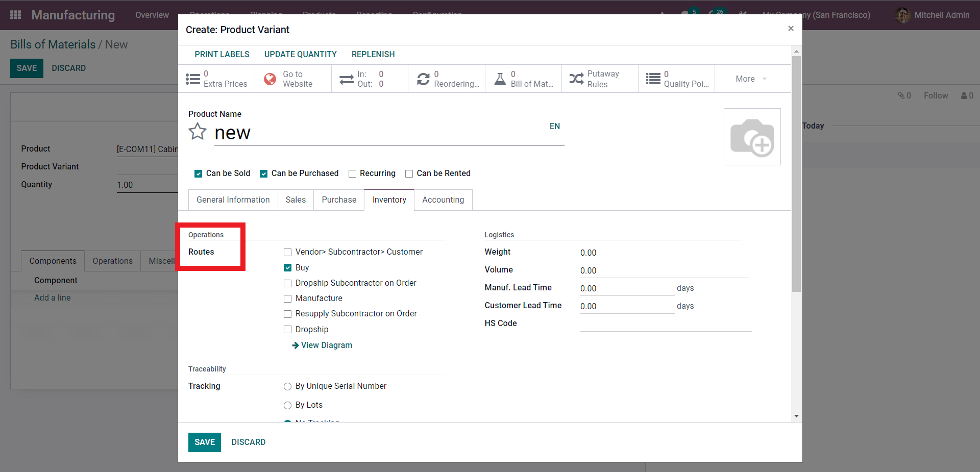Open Putaway Rules shuffle icon
Image resolution: width=980 pixels, height=472 pixels.
(576, 79)
